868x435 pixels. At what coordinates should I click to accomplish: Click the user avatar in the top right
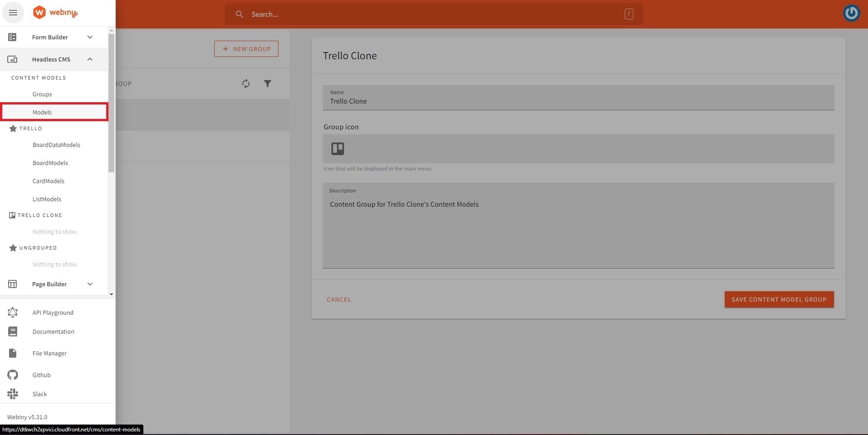point(851,13)
